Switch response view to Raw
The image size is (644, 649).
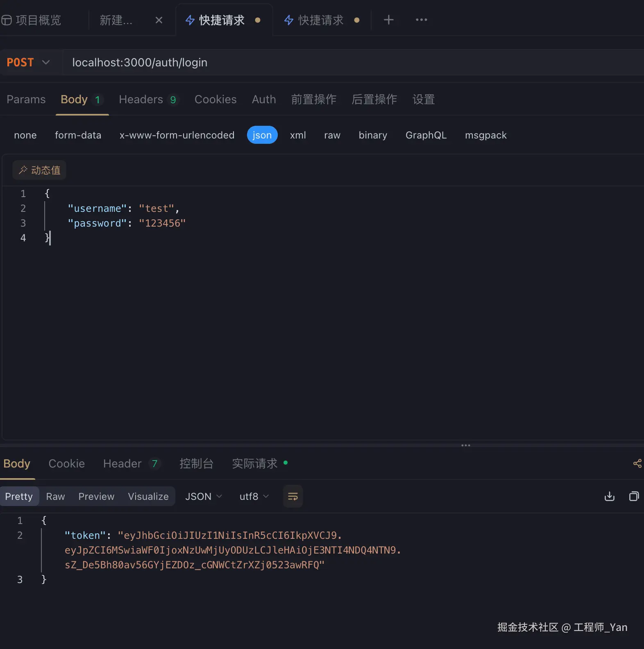coord(55,497)
